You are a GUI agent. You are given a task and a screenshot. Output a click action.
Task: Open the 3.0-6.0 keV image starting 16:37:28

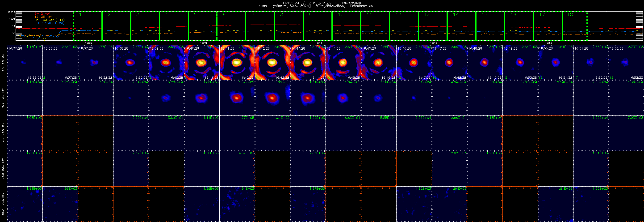pyautogui.click(x=96, y=63)
